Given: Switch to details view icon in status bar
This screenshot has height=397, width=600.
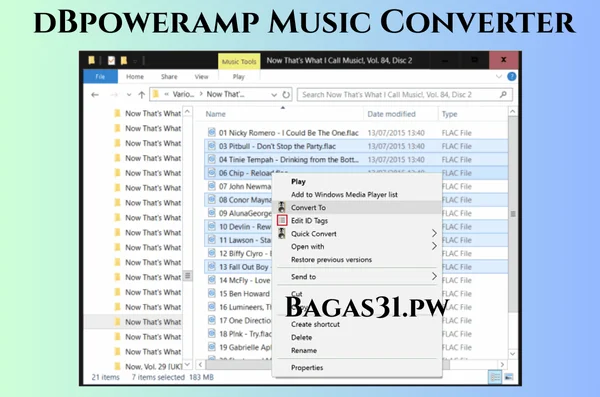Looking at the screenshot, I should point(495,377).
